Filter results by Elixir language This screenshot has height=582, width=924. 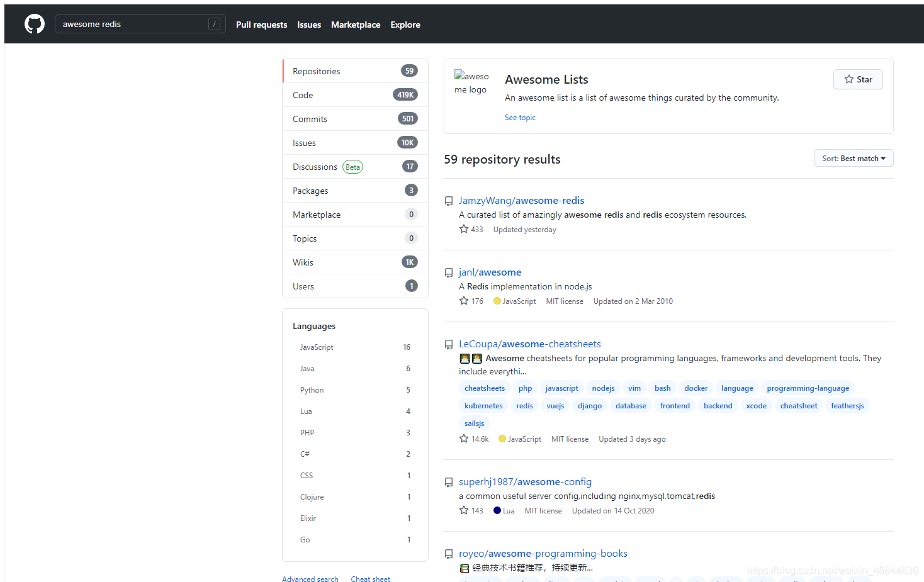355,518
